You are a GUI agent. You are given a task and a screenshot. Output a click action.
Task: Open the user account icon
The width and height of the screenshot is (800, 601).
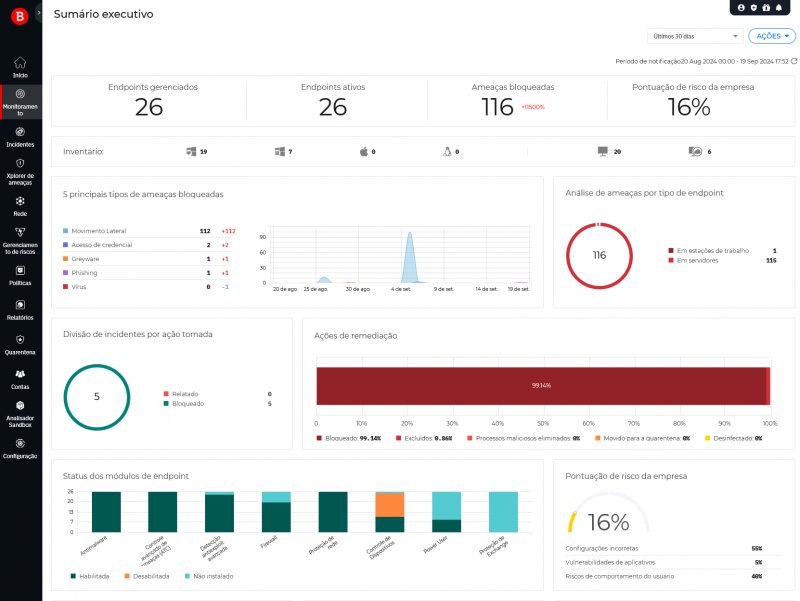(x=741, y=8)
